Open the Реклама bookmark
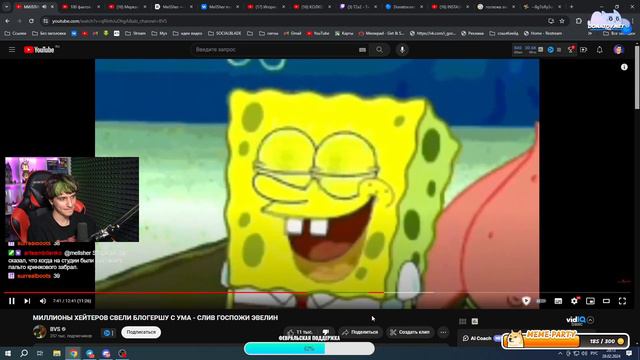 [472, 33]
